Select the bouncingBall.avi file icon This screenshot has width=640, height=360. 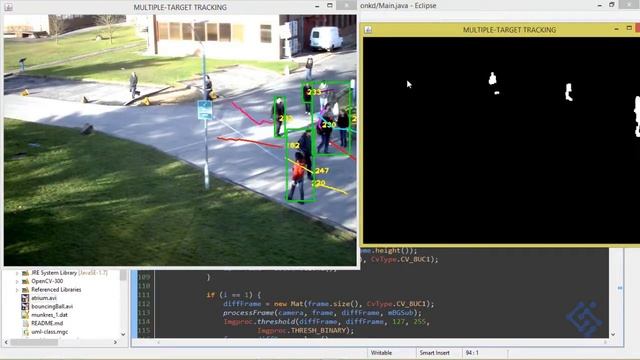pyautogui.click(x=25, y=307)
